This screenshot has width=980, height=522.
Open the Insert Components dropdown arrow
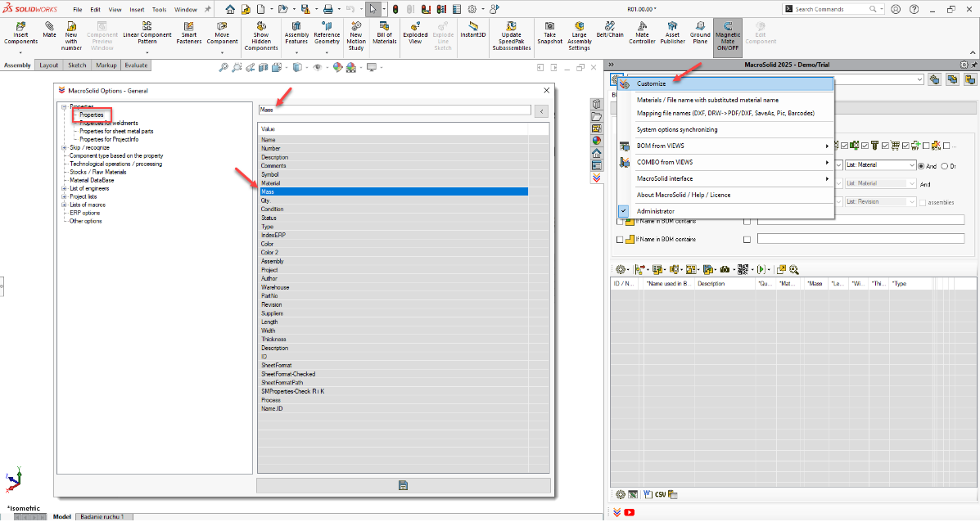pyautogui.click(x=20, y=52)
